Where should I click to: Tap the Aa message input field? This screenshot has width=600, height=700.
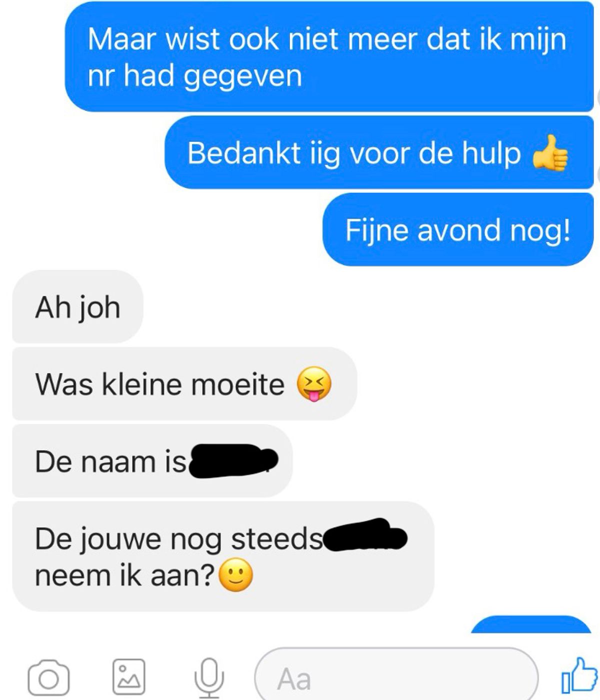396,676
